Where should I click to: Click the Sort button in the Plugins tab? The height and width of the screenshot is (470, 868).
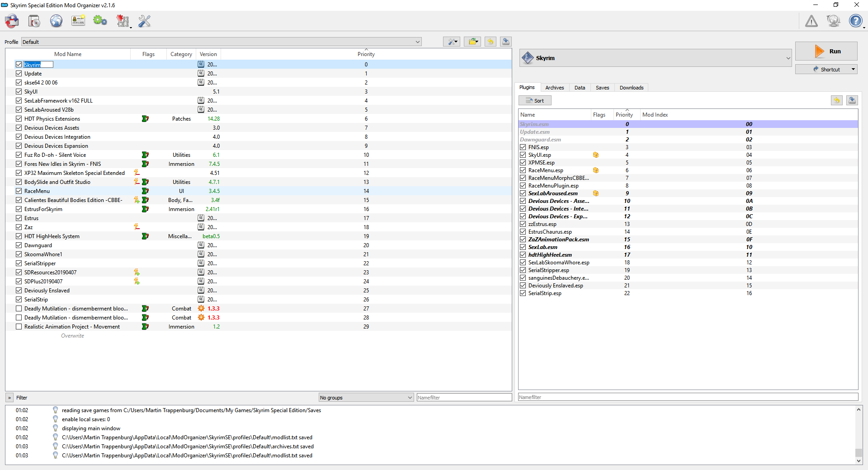tap(535, 100)
